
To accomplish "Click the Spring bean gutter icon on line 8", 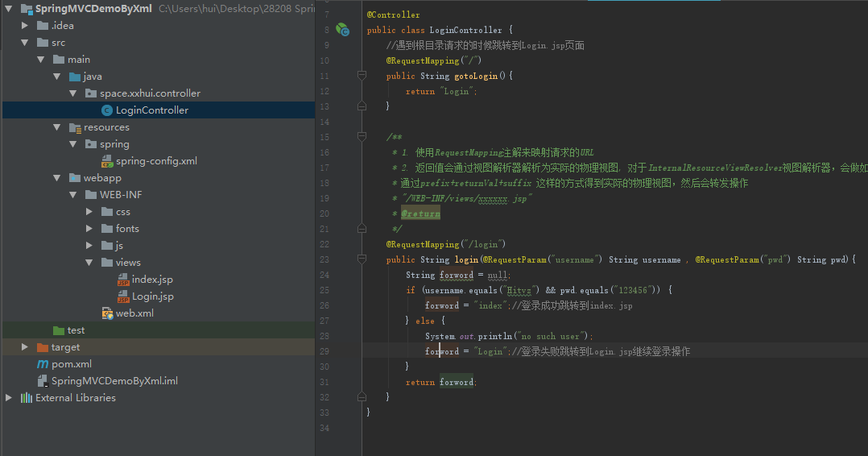I will point(343,29).
